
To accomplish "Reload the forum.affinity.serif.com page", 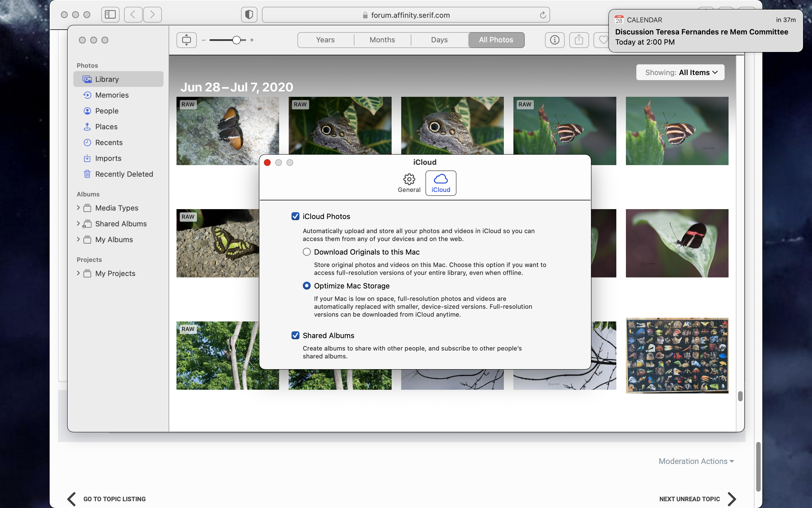I will pos(542,15).
